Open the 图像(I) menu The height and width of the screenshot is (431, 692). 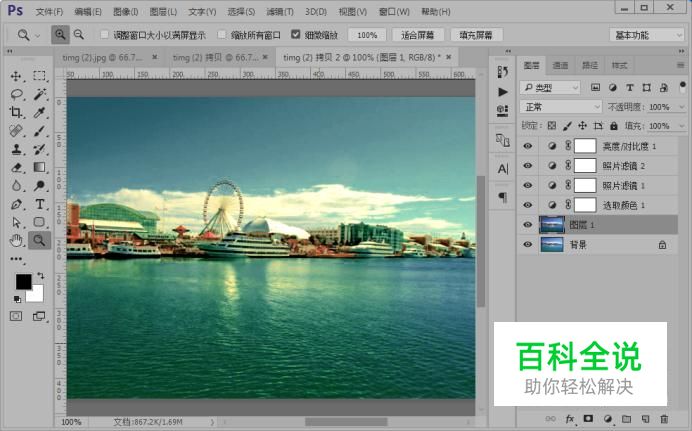click(x=126, y=11)
